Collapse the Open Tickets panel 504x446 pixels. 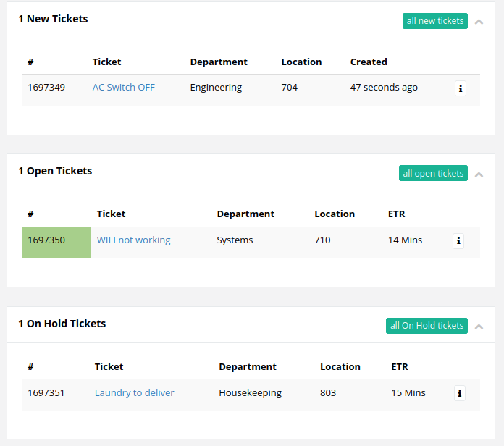479,174
